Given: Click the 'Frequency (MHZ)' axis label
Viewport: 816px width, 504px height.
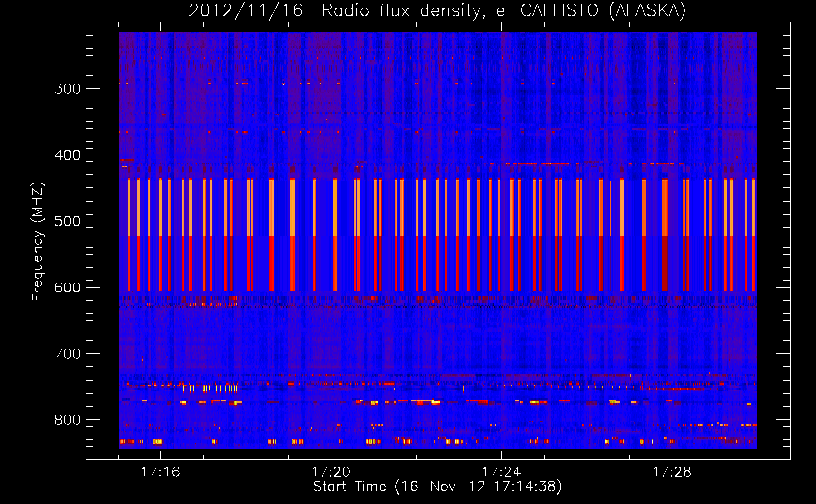Looking at the screenshot, I should click(x=38, y=242).
